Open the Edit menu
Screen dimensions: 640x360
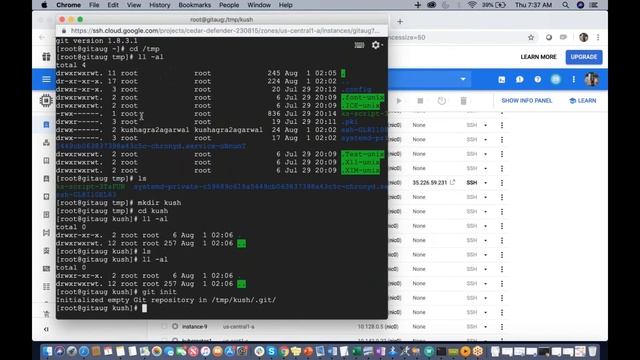(x=113, y=5)
